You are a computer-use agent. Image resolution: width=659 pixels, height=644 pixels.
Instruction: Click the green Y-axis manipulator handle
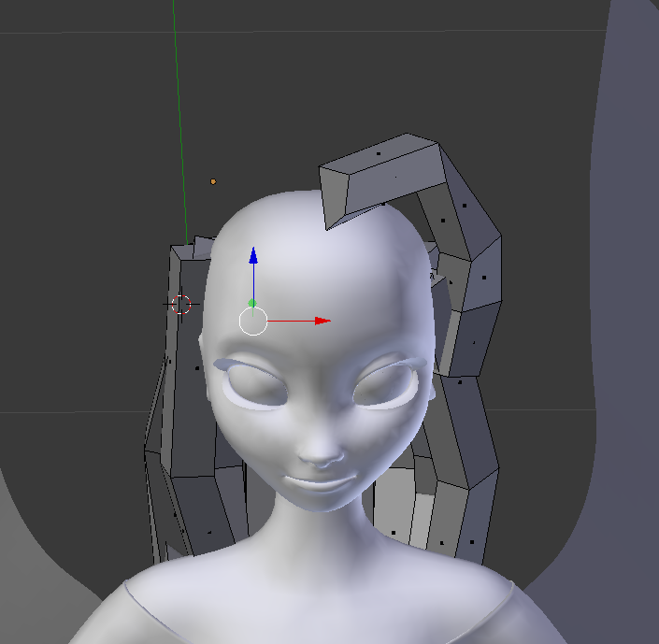point(252,303)
